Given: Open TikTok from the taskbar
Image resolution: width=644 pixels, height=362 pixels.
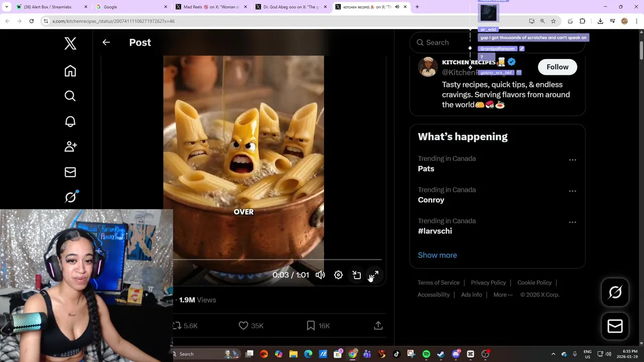Looking at the screenshot, I should 396,354.
